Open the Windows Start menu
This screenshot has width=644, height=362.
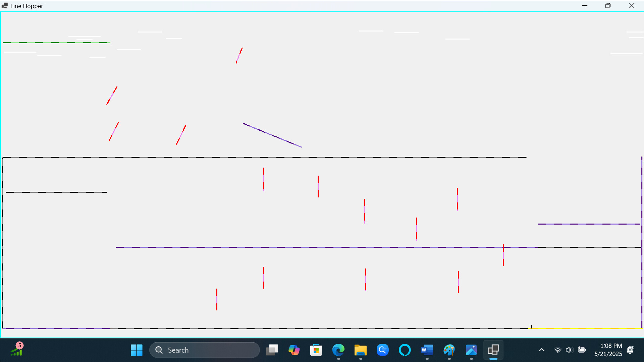[x=137, y=350]
